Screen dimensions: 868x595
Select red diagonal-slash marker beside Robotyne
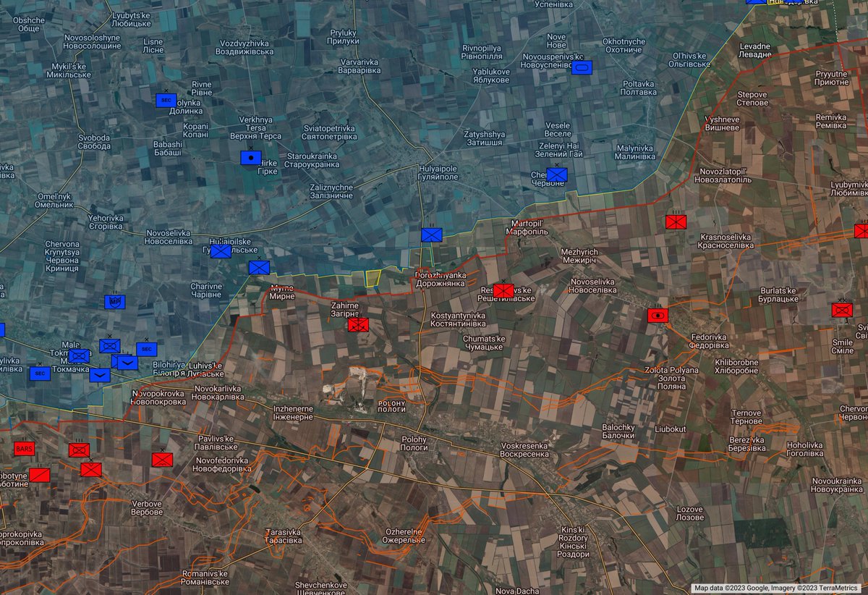pos(40,475)
